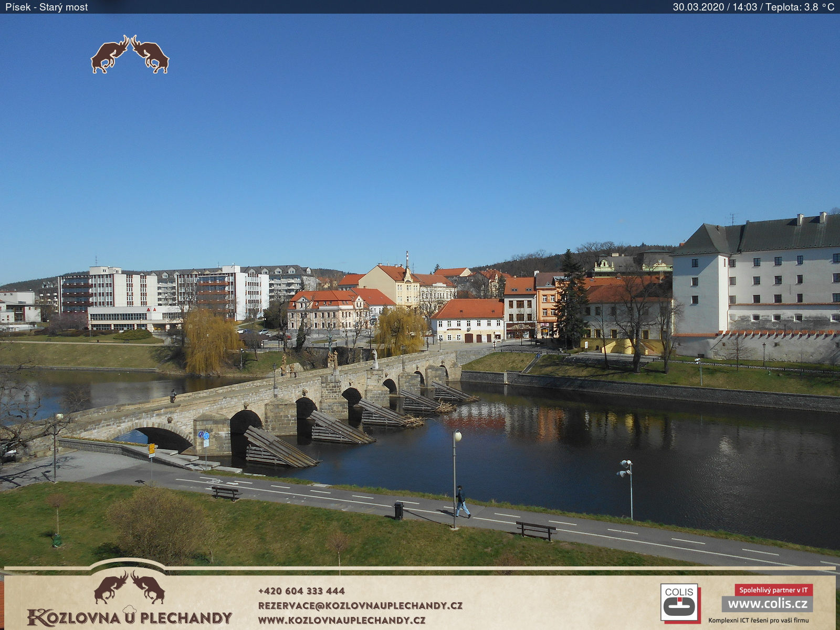Open www.kozlovnauplechandy.cz website link
840x630 pixels.
click(342, 620)
